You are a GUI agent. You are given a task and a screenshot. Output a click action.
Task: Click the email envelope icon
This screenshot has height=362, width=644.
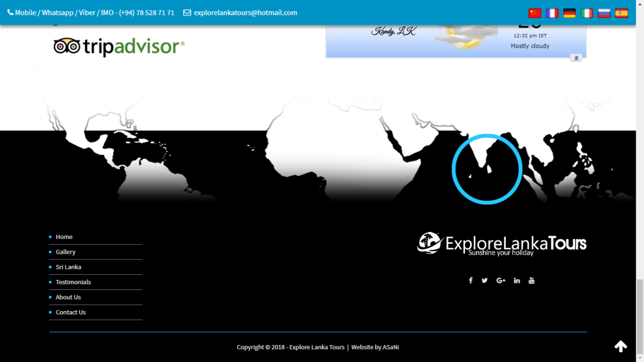click(187, 13)
